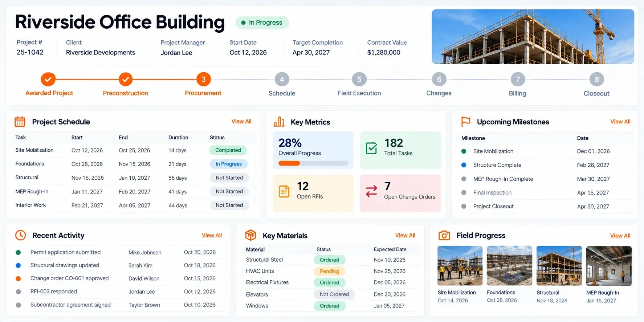
Task: Open View All in Upcoming Milestones
Action: [620, 122]
